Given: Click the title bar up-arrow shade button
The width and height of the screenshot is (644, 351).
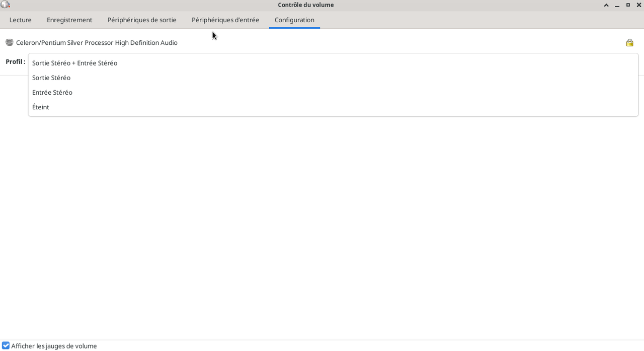Looking at the screenshot, I should pyautogui.click(x=606, y=5).
